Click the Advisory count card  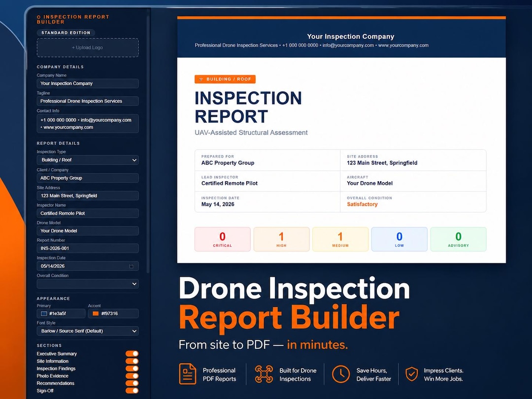[x=459, y=239]
